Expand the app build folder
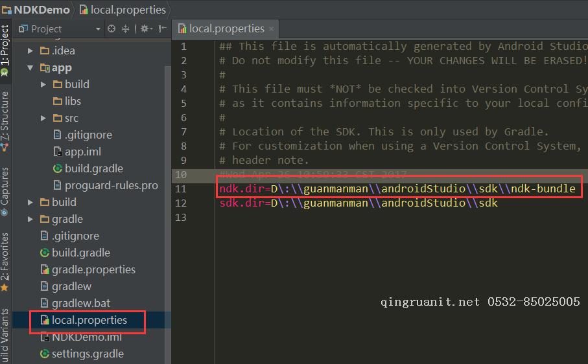 [x=43, y=85]
